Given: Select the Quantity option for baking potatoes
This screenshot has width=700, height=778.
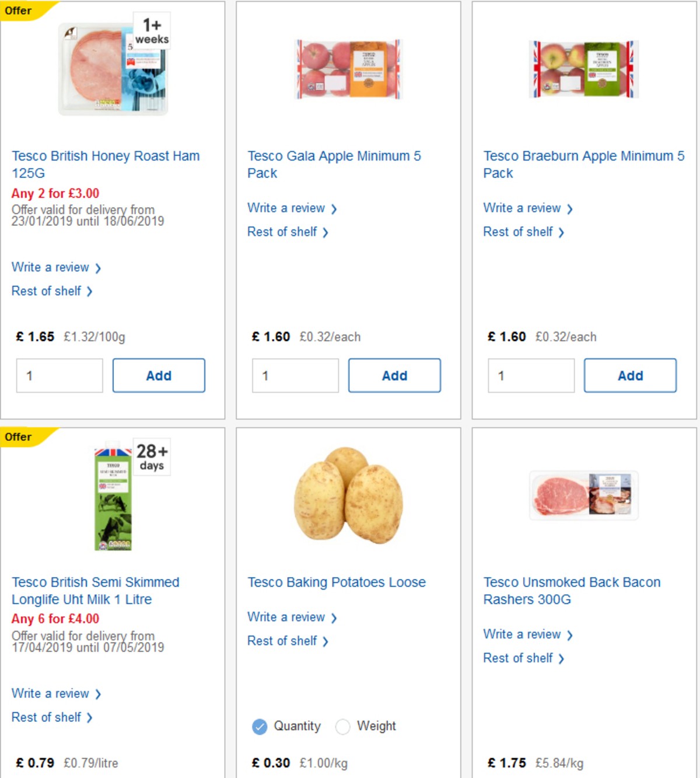Looking at the screenshot, I should (258, 727).
